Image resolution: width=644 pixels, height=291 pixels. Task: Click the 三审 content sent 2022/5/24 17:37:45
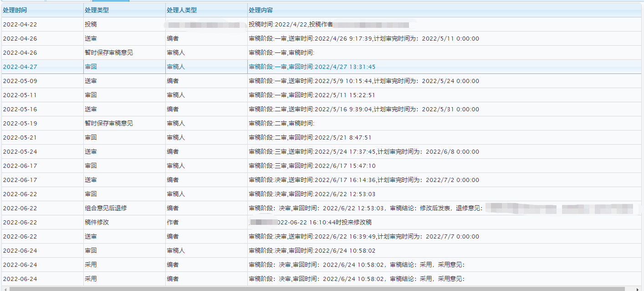(364, 152)
